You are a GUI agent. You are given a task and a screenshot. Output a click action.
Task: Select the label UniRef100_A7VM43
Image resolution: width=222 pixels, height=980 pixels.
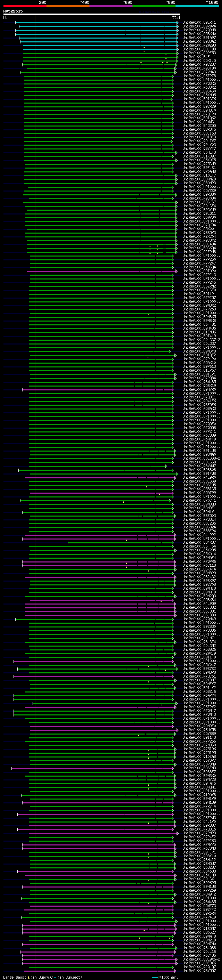click(199, 72)
